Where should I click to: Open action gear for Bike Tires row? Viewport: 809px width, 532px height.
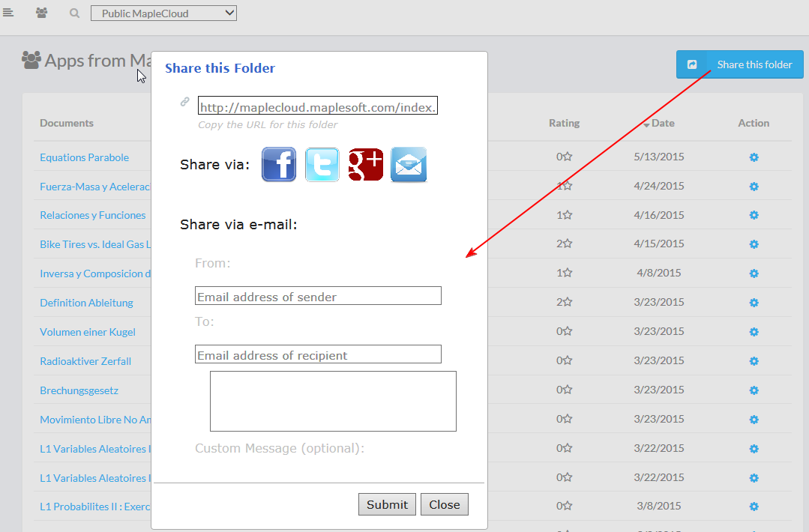point(754,244)
